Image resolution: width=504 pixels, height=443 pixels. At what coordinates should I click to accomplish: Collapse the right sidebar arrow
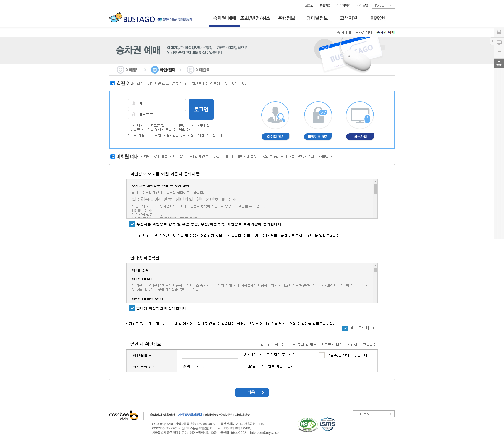492,41
